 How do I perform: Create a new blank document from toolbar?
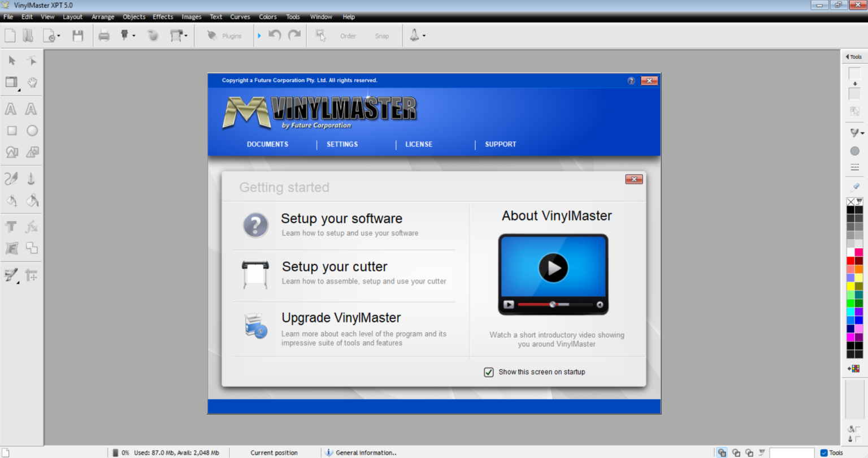point(10,36)
